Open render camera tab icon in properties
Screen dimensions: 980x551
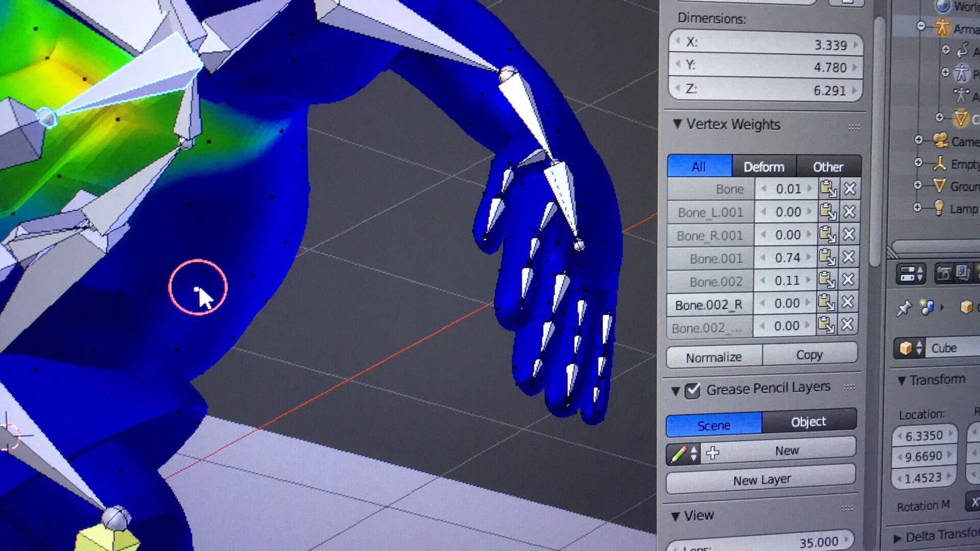[944, 274]
